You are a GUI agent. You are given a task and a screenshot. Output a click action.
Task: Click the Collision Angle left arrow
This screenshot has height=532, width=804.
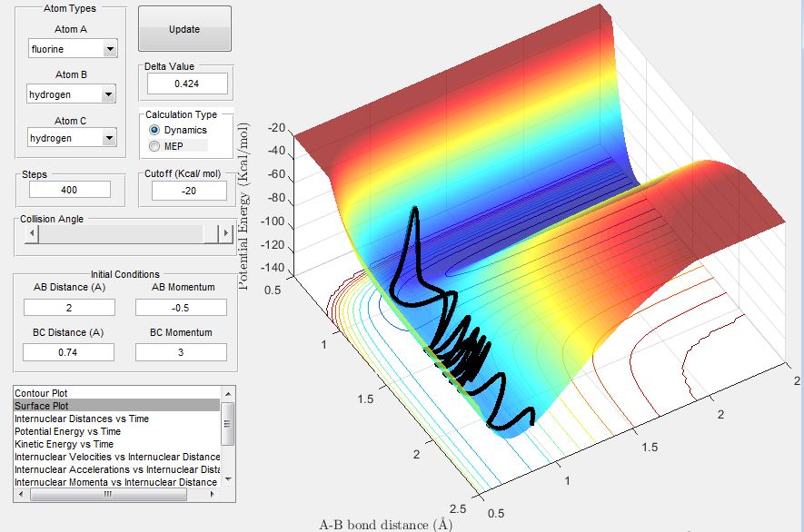pos(32,233)
